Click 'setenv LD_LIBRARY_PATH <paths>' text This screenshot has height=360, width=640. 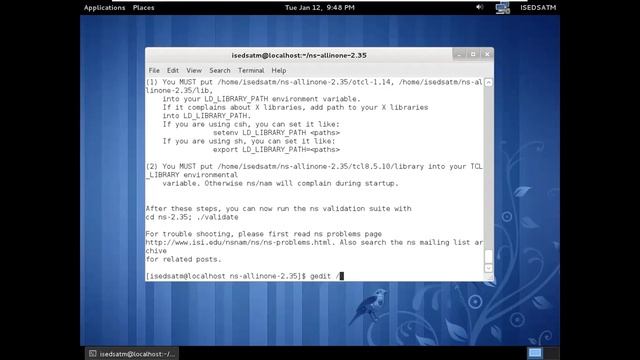(x=276, y=133)
